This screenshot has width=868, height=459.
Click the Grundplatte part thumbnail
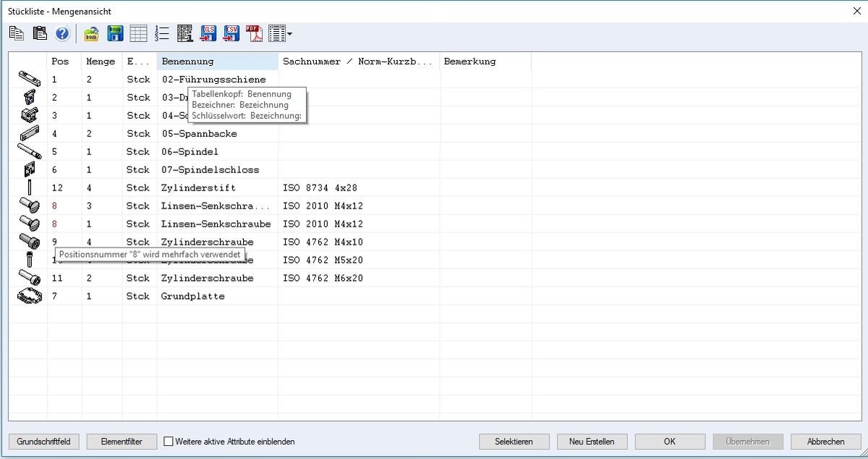coord(28,295)
